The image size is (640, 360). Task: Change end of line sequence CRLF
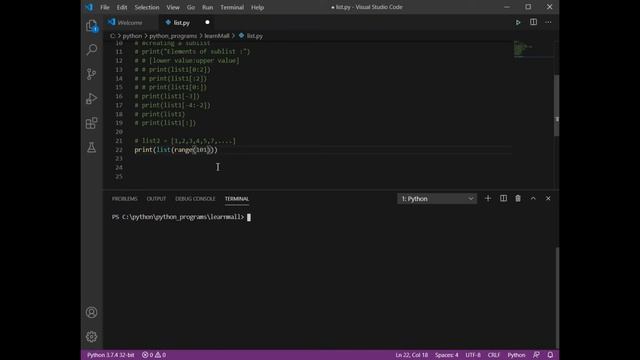tap(493, 355)
